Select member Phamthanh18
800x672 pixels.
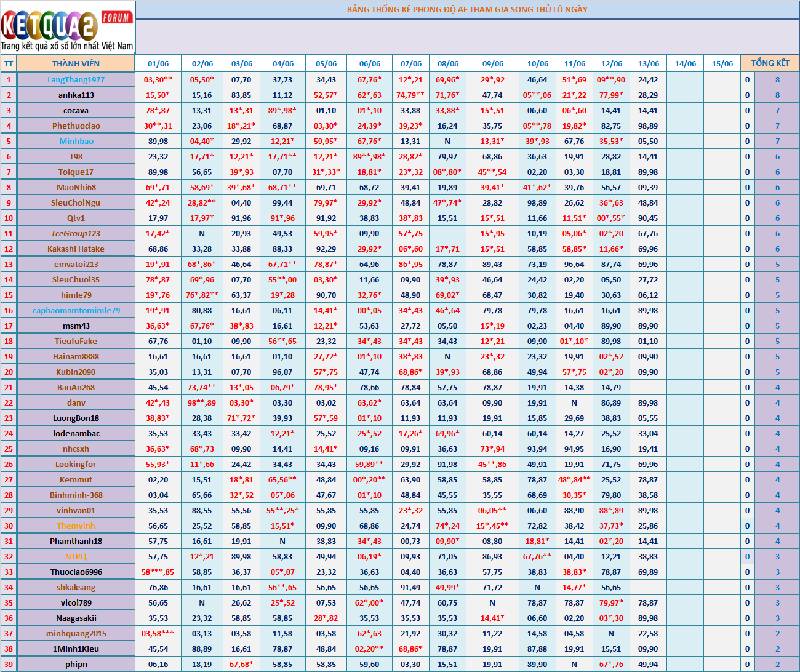click(x=76, y=541)
